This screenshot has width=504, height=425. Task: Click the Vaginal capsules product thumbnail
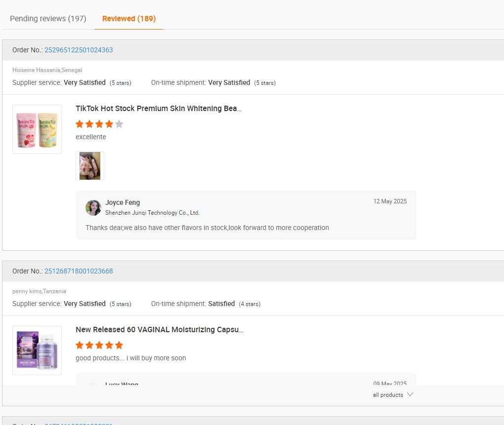tap(37, 350)
